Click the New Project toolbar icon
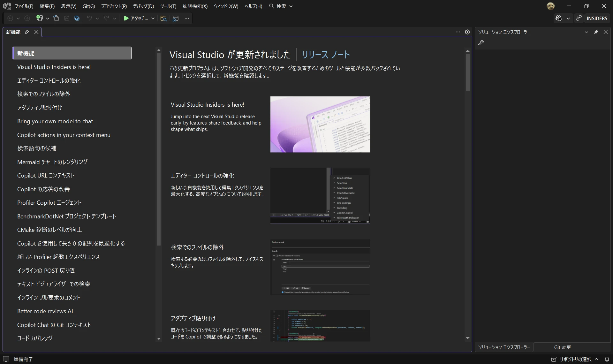This screenshot has height=364, width=613. point(39,18)
